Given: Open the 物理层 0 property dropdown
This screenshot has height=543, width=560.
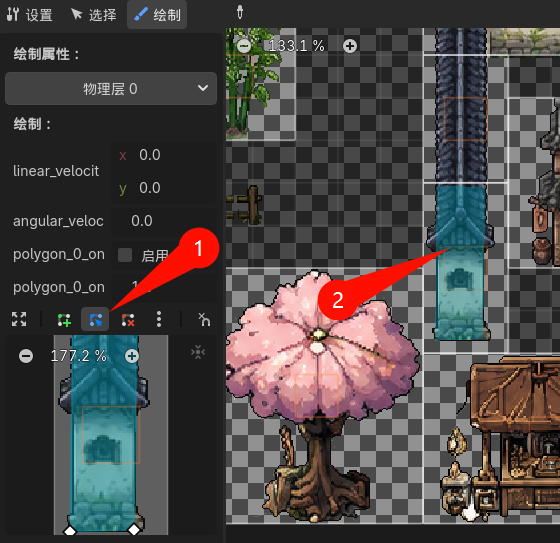Looking at the screenshot, I should (x=111, y=89).
